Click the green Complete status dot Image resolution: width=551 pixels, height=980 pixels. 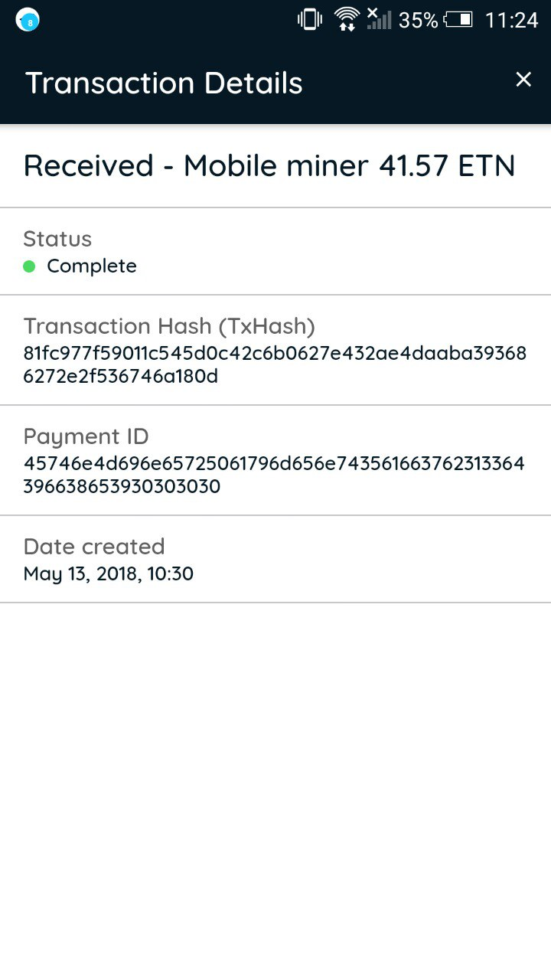point(30,266)
